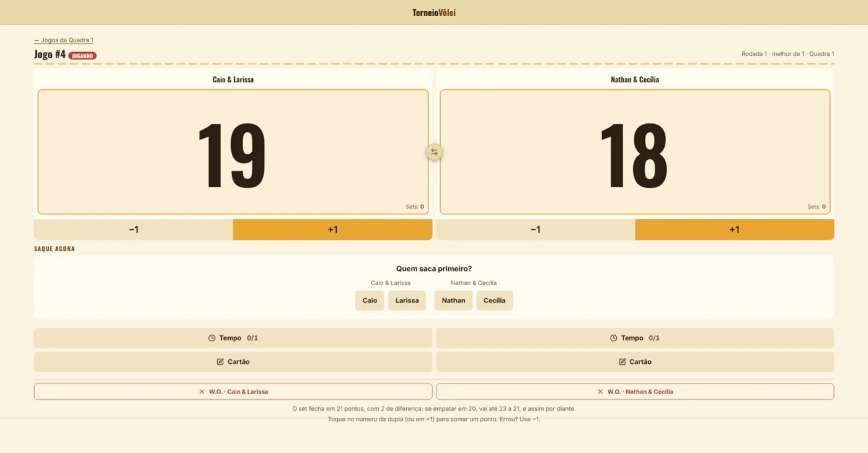Choose Cecília as first server
This screenshot has height=453, width=868.
(x=495, y=301)
